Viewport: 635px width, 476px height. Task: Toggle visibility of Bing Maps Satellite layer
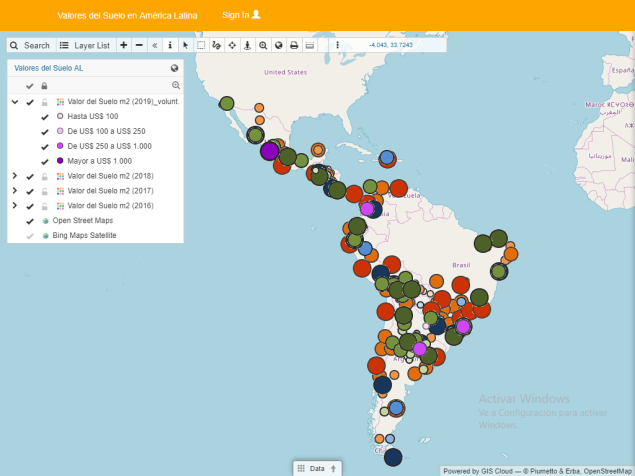(30, 235)
